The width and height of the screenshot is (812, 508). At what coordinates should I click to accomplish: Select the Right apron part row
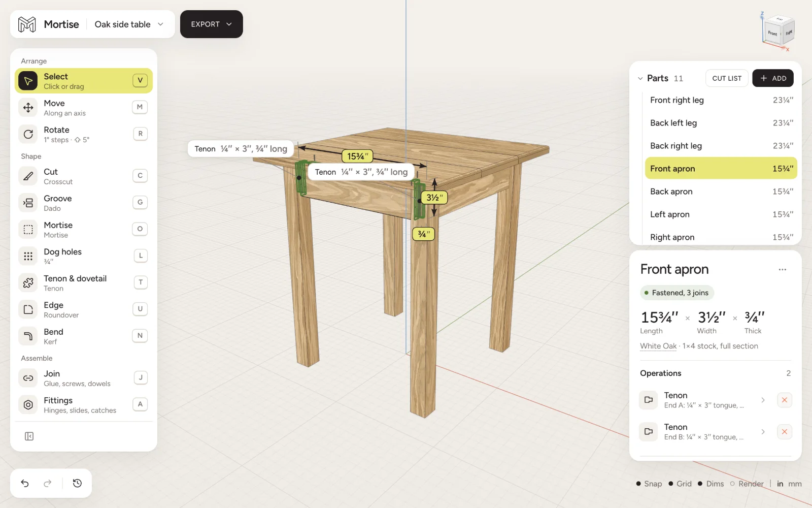[721, 237]
